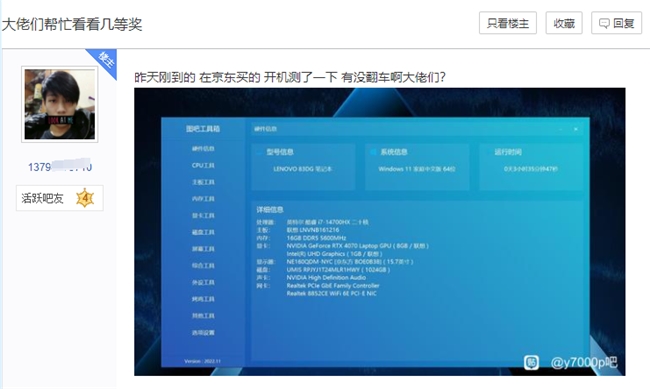Open 磁盘工具 in the sidebar
Viewport: 650px width, 389px height.
203,232
